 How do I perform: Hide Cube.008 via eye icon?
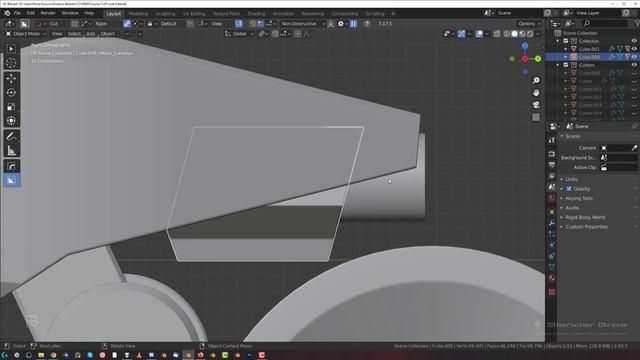coord(634,57)
